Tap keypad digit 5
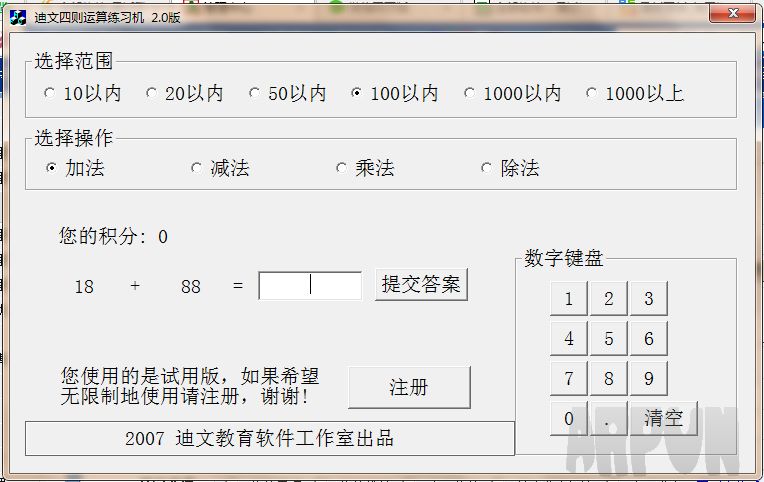Viewport: 764px width, 482px height. [609, 338]
